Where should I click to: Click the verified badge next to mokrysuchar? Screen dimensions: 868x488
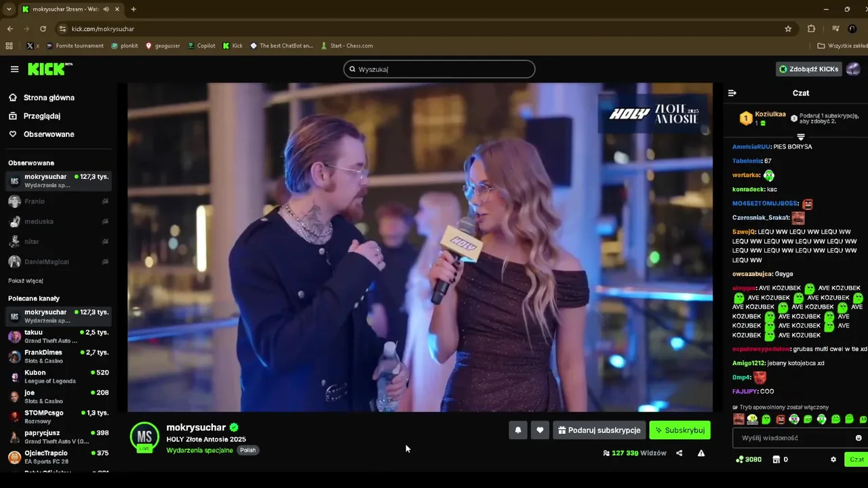pyautogui.click(x=234, y=428)
